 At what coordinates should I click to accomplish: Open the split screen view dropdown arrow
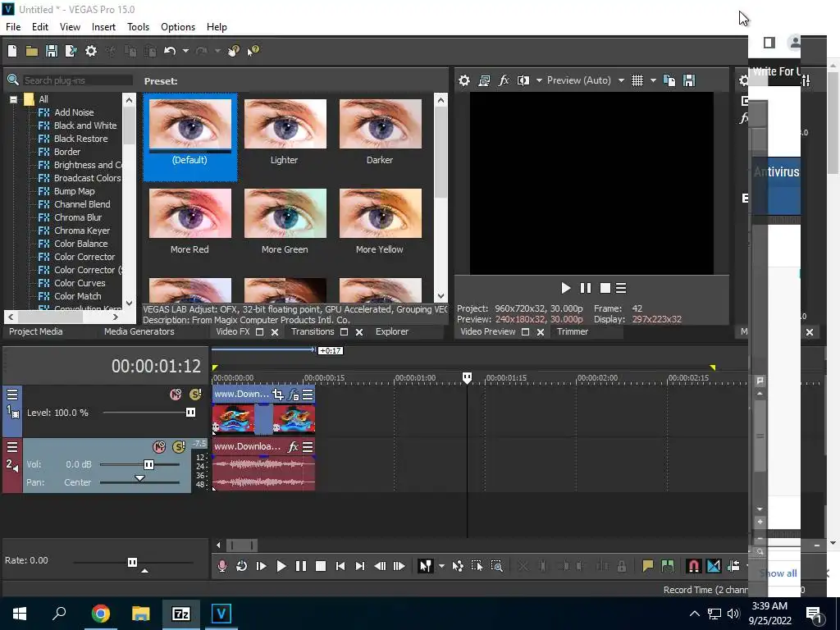coord(539,80)
